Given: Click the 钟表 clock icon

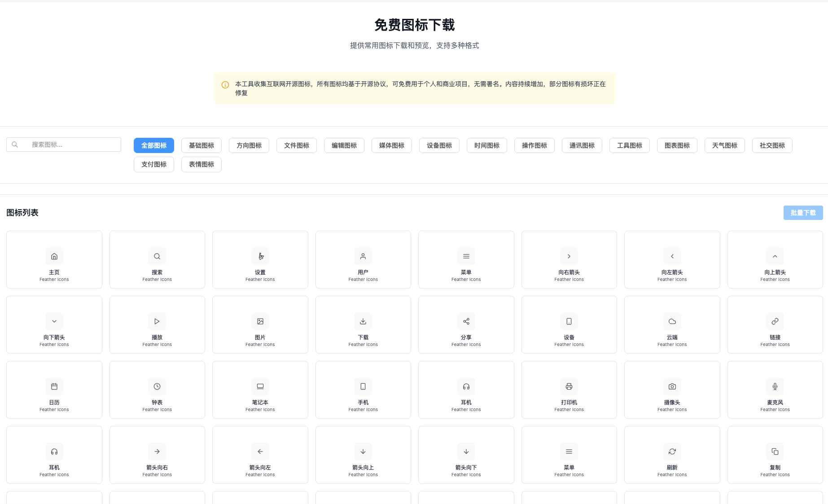Looking at the screenshot, I should pyautogui.click(x=157, y=386).
